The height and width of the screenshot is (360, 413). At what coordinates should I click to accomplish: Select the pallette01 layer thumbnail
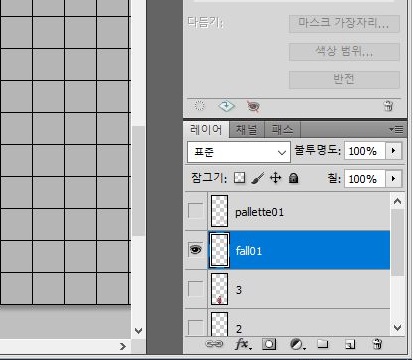point(220,211)
